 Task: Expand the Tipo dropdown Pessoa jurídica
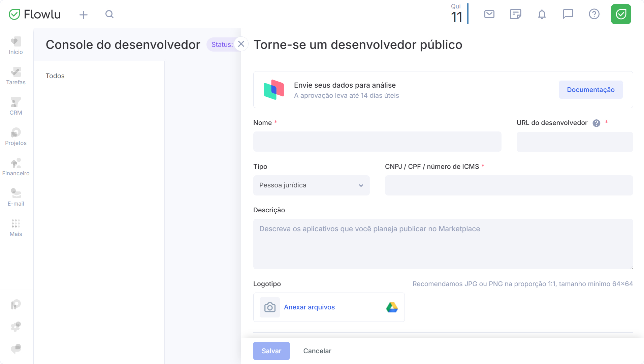coord(312,185)
